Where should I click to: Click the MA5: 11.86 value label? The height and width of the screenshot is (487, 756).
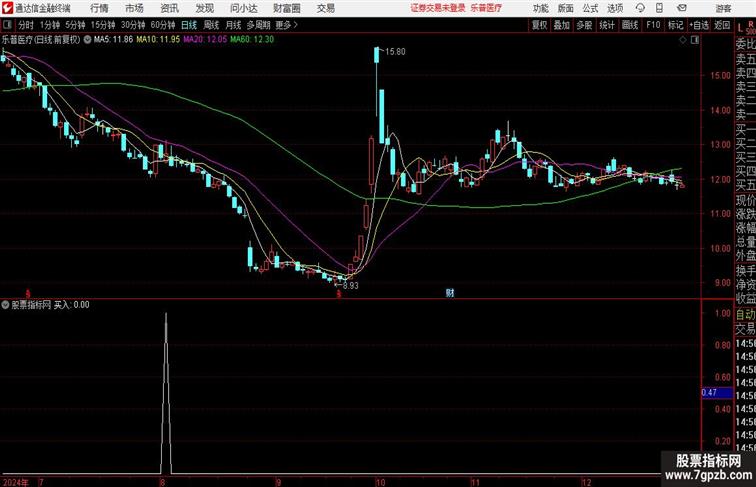point(113,40)
